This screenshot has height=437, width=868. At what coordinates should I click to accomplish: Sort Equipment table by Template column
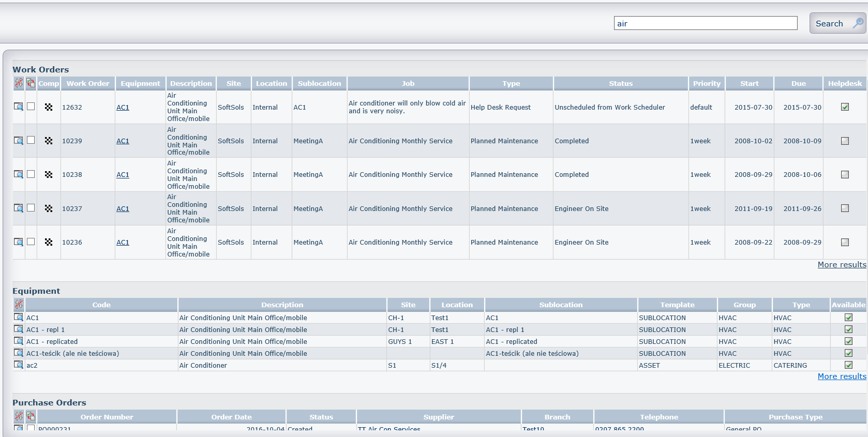pyautogui.click(x=677, y=305)
